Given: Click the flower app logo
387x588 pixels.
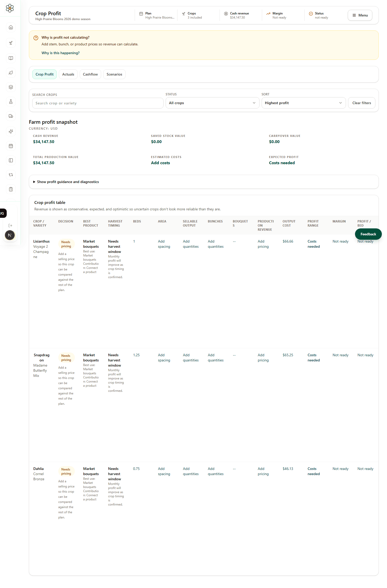Looking at the screenshot, I should click(10, 8).
